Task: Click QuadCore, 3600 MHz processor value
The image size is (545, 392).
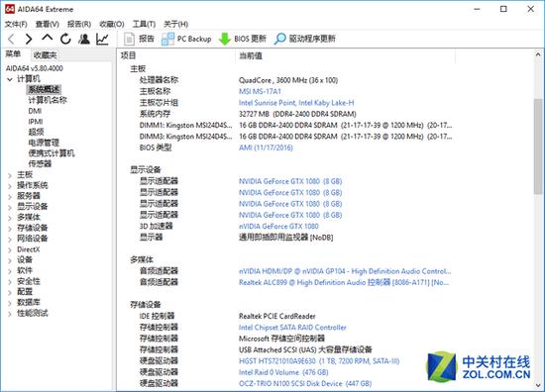Action: pyautogui.click(x=288, y=80)
